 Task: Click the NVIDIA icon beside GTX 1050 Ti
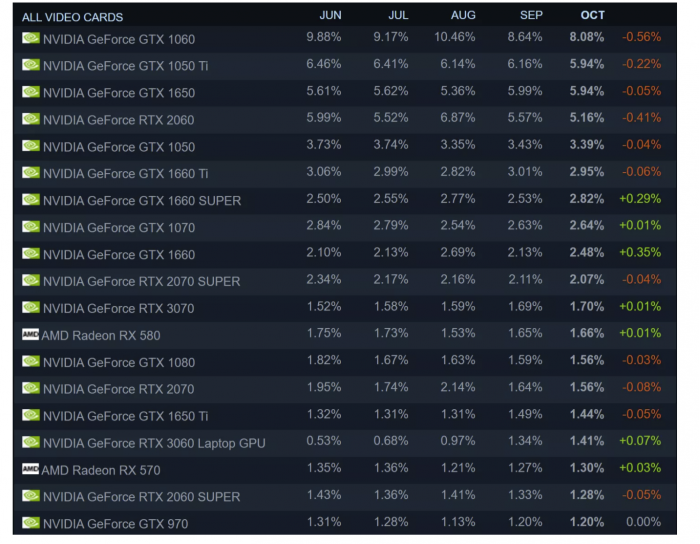click(31, 66)
